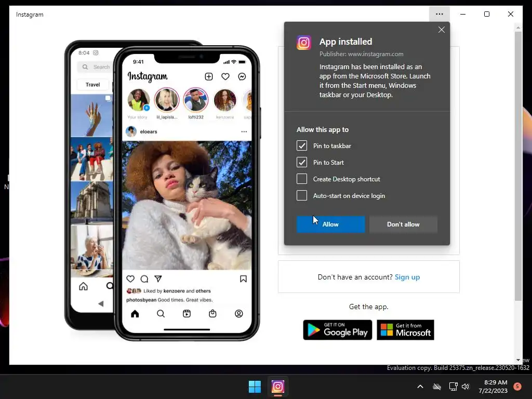The image size is (532, 399).
Task: Click the reels icon in phone bottom nav
Action: (187, 313)
